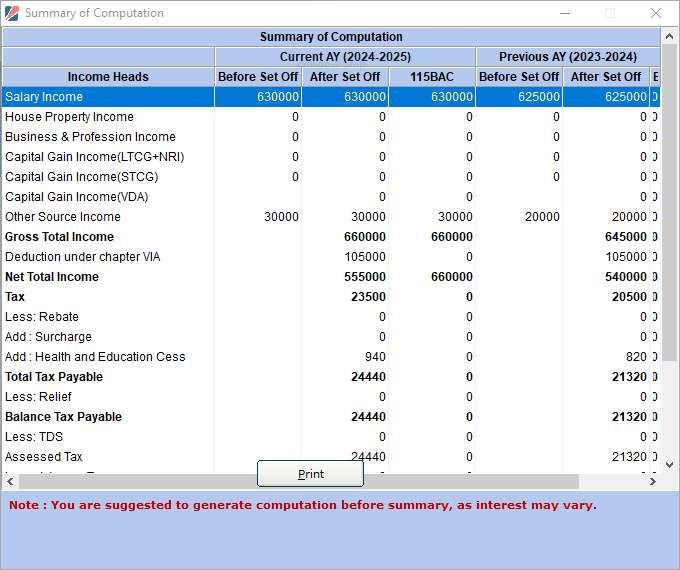Close the Summary of Computation window
680x570 pixels.
[656, 13]
